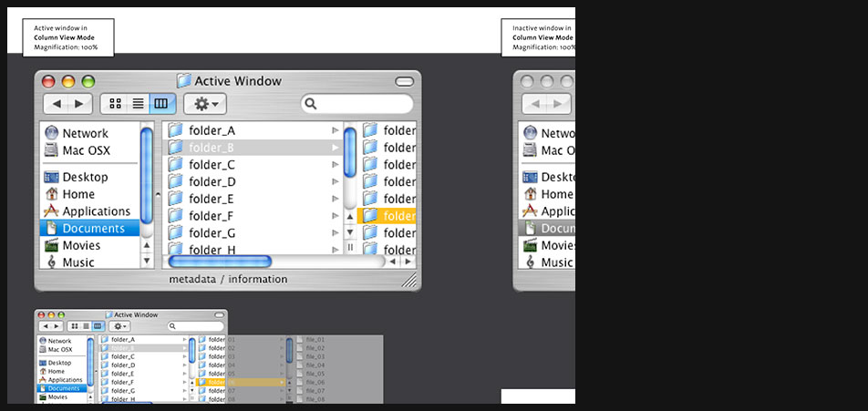This screenshot has height=411, width=868.
Task: Click the back arrow in the large active window toolbar
Action: [x=57, y=104]
